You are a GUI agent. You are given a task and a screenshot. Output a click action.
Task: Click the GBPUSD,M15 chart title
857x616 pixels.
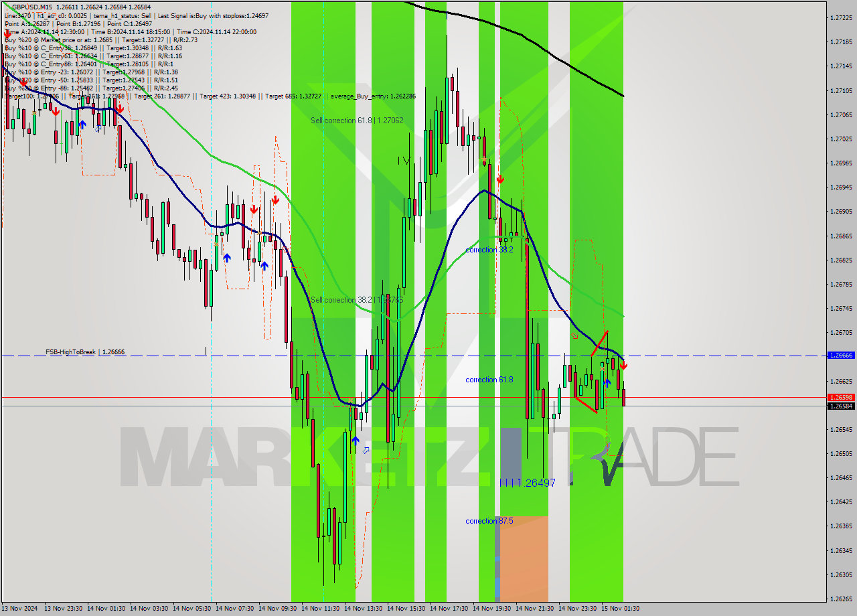click(x=33, y=7)
